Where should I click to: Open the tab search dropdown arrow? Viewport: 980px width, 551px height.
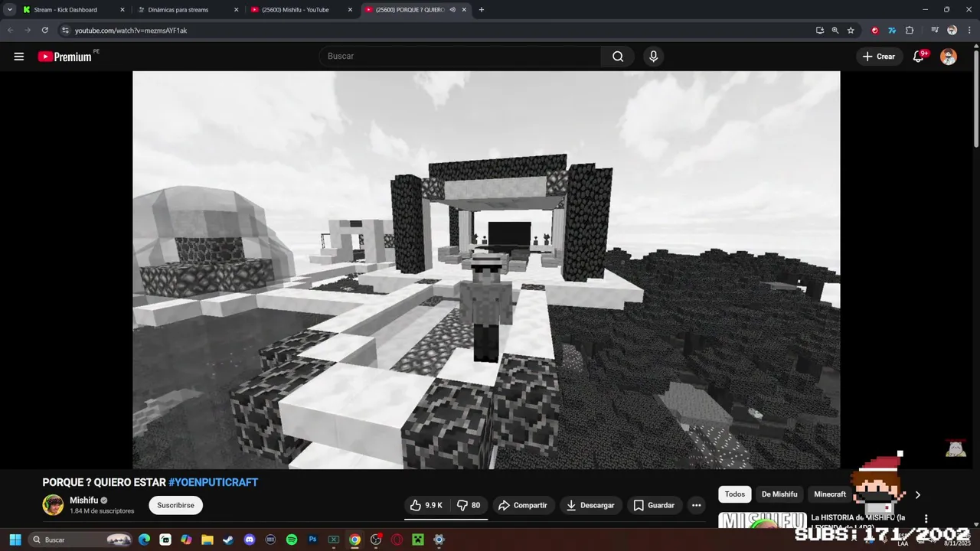pos(9,10)
